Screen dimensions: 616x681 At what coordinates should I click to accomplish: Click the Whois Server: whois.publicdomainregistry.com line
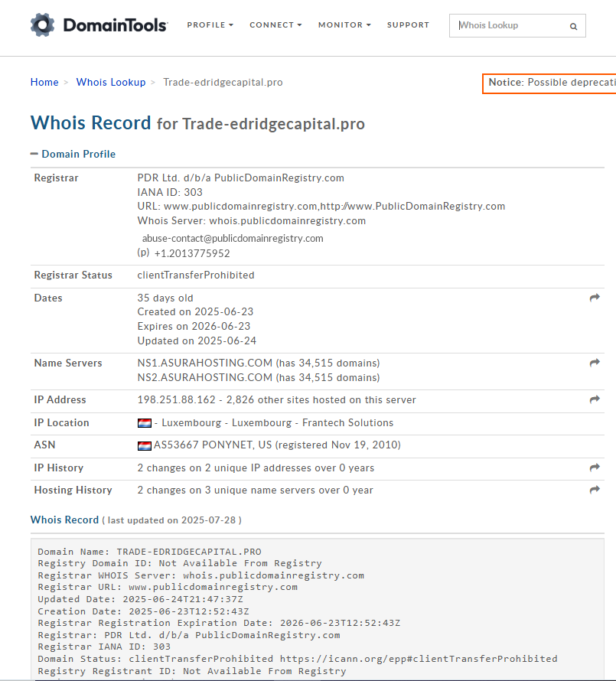point(252,220)
